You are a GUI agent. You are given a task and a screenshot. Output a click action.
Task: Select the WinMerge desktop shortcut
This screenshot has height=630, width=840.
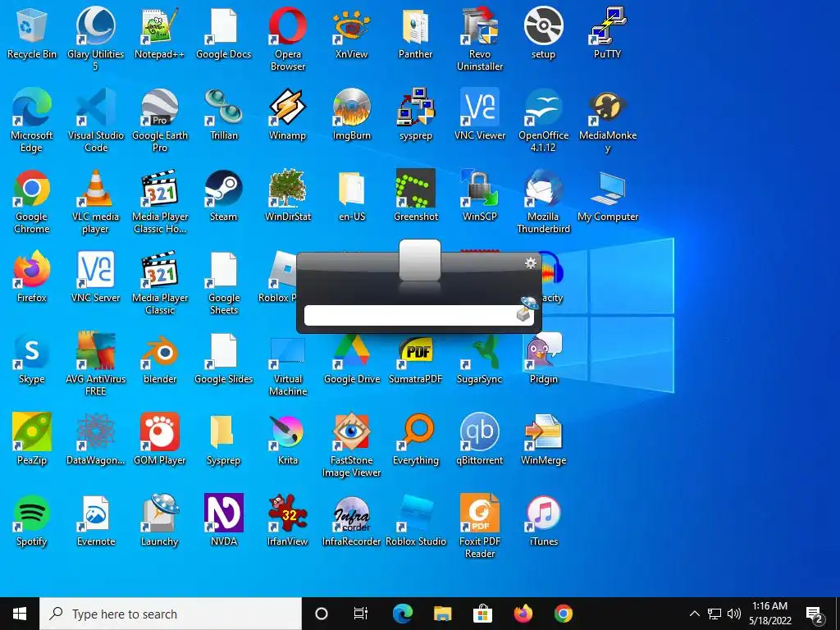(x=543, y=440)
